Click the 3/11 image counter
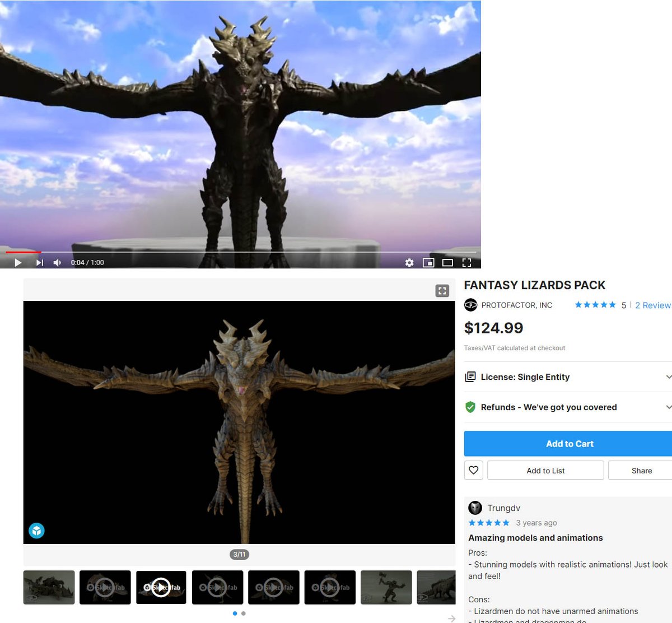This screenshot has height=623, width=672. (239, 554)
